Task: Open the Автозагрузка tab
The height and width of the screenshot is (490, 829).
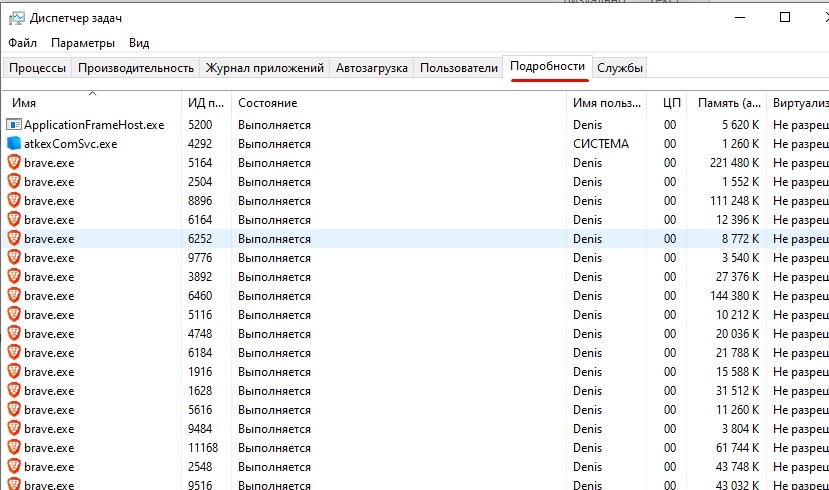Action: pyautogui.click(x=372, y=68)
